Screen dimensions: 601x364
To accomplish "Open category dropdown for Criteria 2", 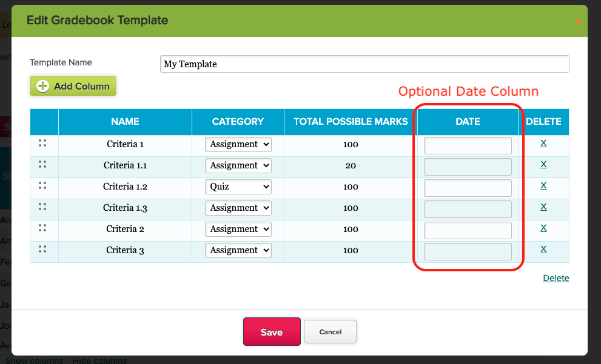I will point(238,229).
